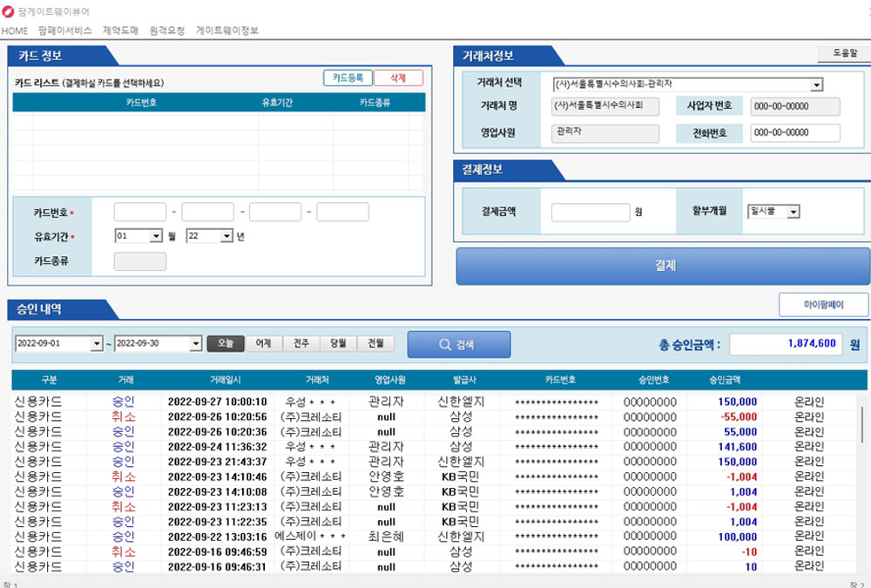
Task: Select the 오늘 date filter
Action: click(226, 343)
